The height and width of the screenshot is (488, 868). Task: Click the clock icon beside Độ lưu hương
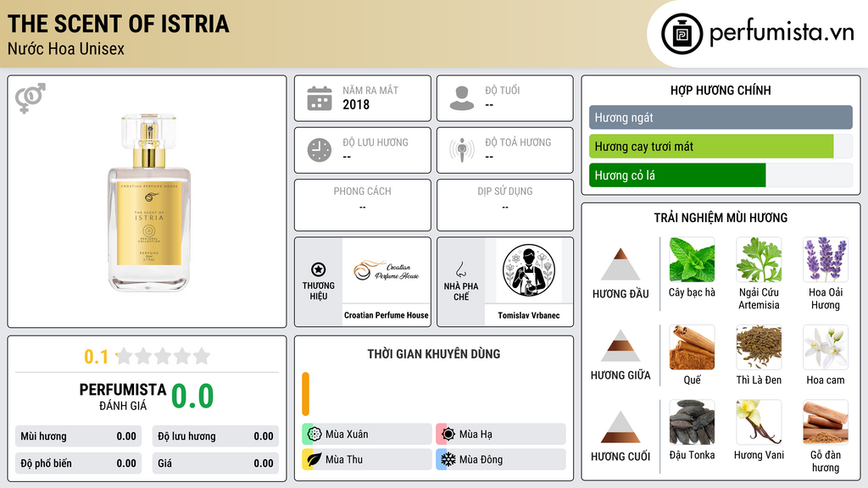(320, 150)
